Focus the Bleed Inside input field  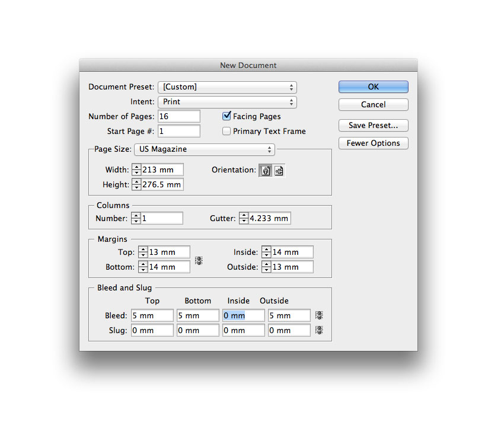coord(243,316)
